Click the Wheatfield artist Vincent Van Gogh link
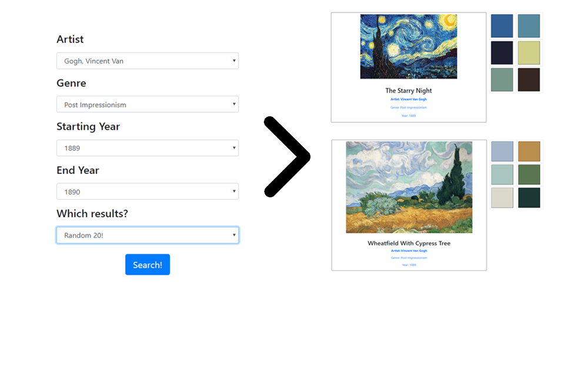This screenshot has width=588, height=387. [x=409, y=251]
